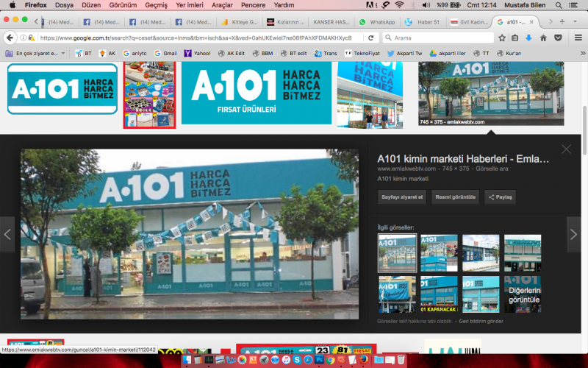Open the bookmarks list clipboard icon
This screenshot has width=588, height=368.
pos(515,38)
